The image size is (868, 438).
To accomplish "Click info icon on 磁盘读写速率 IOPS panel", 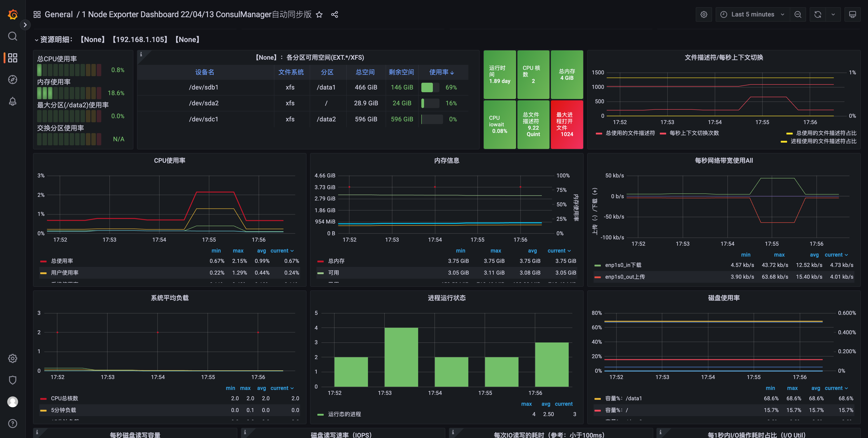I will click(245, 432).
